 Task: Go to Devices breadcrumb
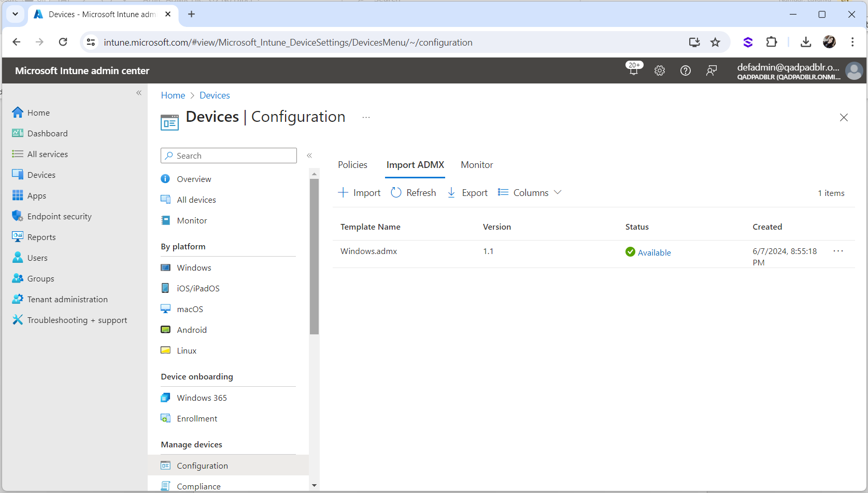215,95
